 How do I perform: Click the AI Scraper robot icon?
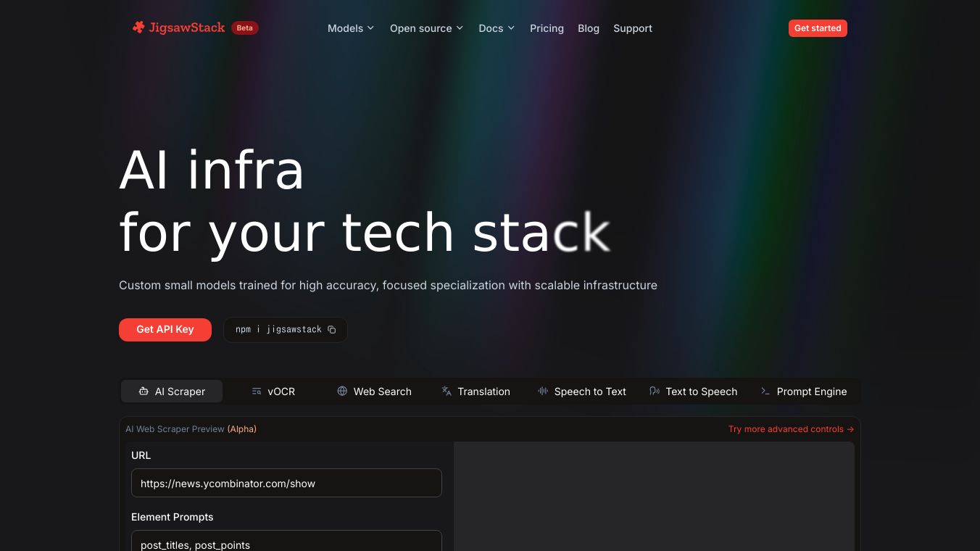(x=144, y=391)
